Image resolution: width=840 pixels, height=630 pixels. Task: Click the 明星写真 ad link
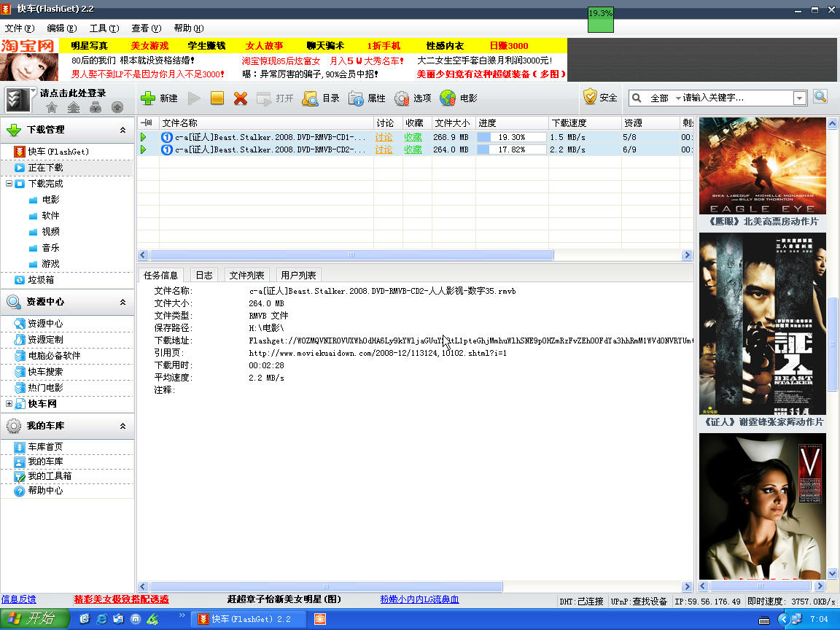[90, 46]
